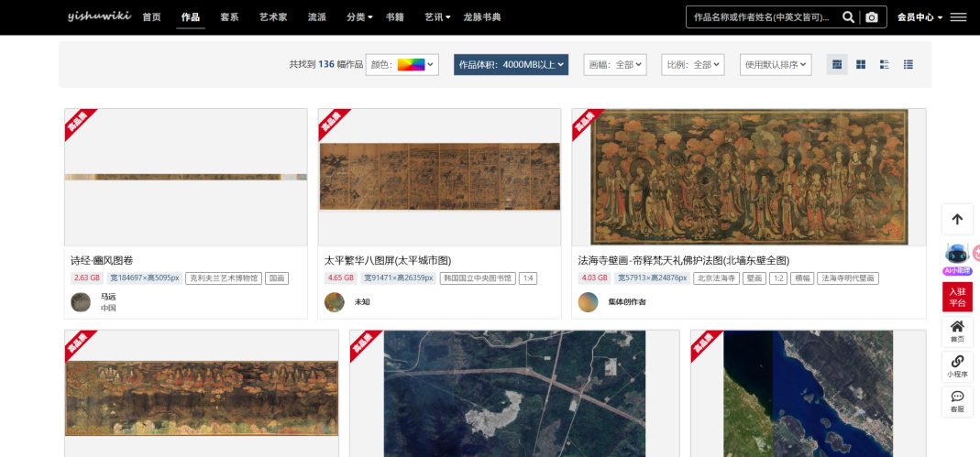
Task: Click the red 入驻平台 button
Action: (x=957, y=297)
